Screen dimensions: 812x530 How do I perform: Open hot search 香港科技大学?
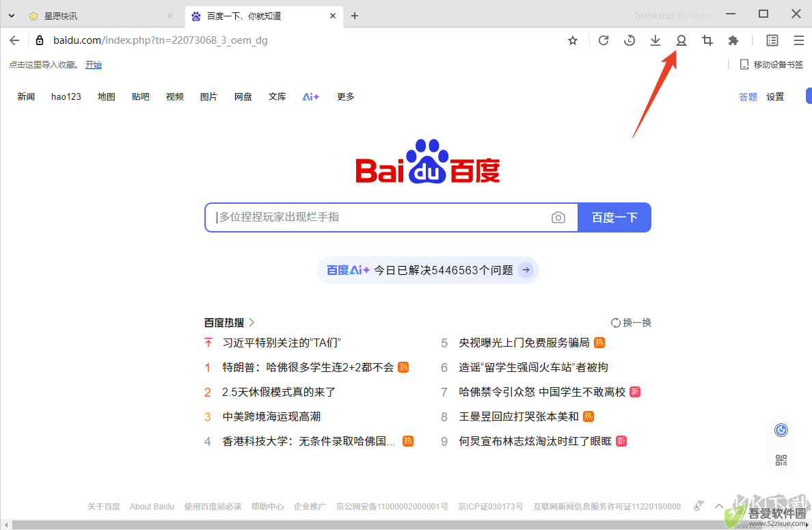click(309, 441)
